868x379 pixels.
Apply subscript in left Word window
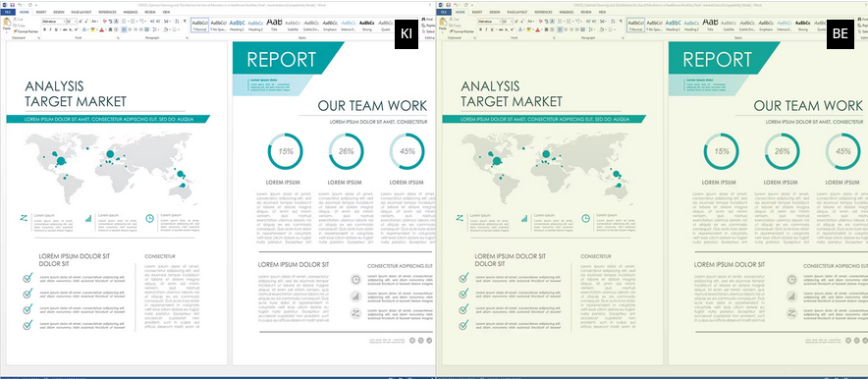coord(71,29)
